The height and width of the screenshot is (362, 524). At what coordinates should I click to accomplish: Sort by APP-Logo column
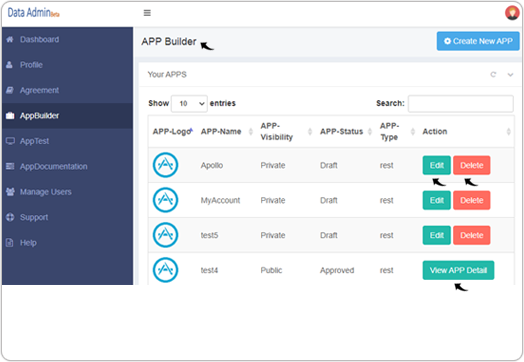point(173,131)
